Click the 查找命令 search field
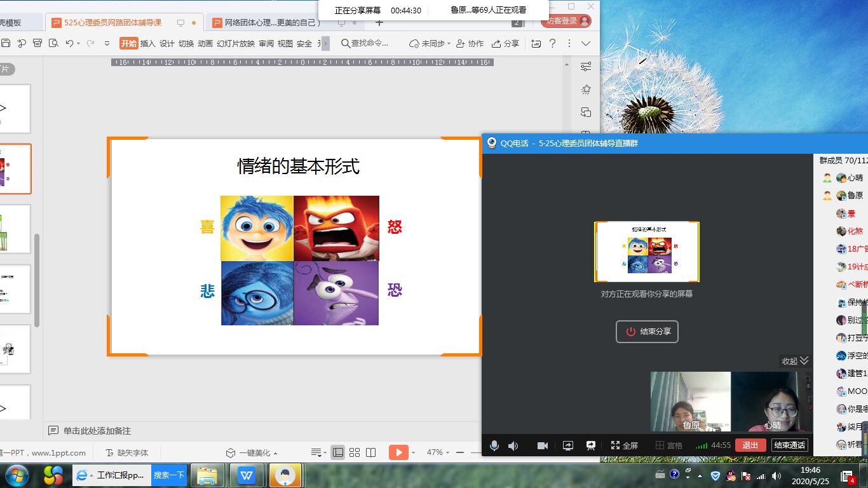This screenshot has width=868, height=488. tap(365, 43)
